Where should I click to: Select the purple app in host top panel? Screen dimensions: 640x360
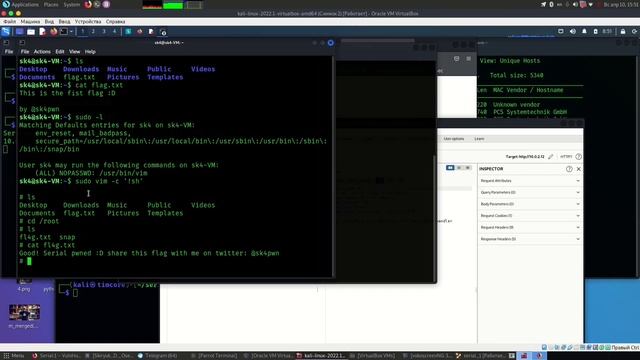tap(106, 4)
